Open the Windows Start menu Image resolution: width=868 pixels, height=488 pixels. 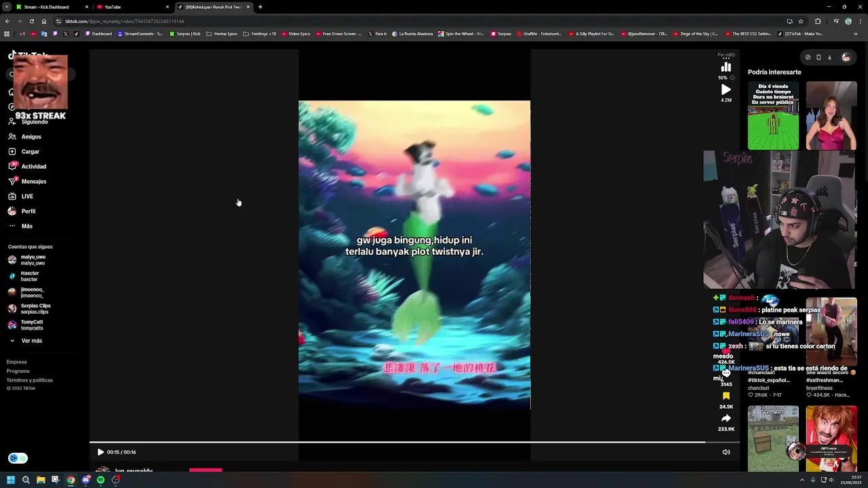tap(11, 480)
